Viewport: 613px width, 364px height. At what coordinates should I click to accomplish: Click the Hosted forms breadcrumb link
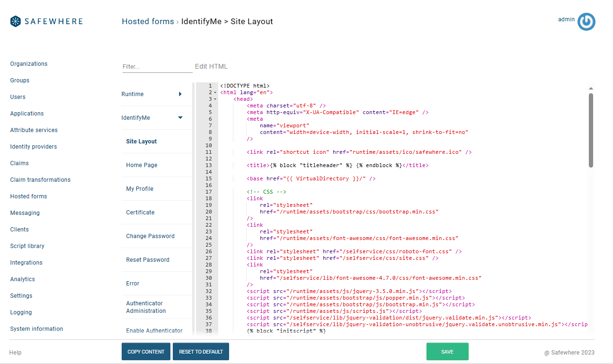(x=148, y=21)
